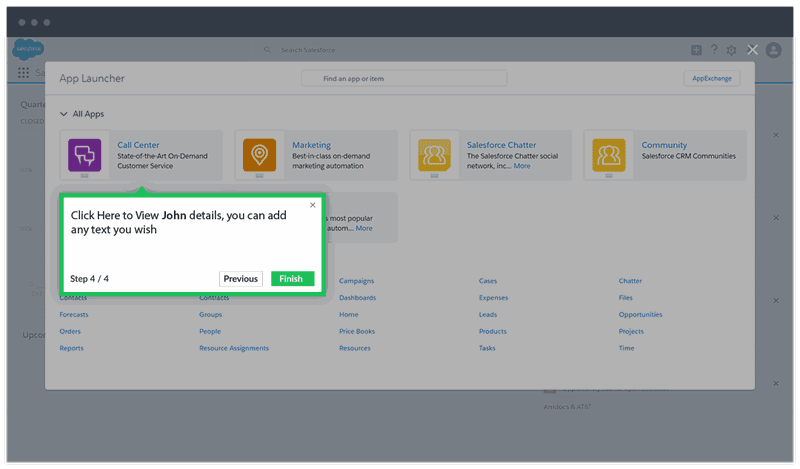Open the Resource Assignments item
Viewport: 800px width, 469px height.
tap(234, 348)
